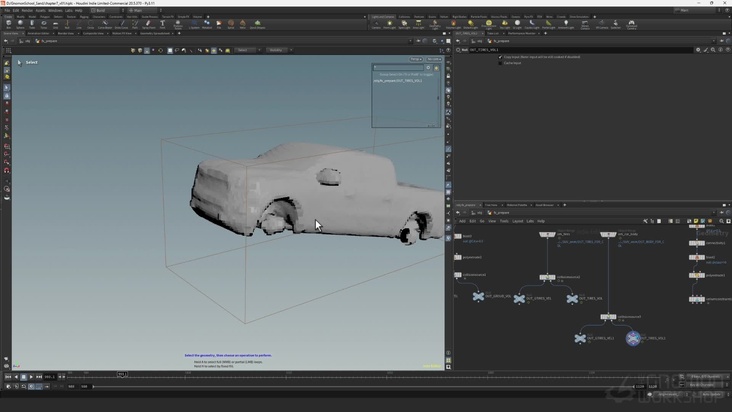Switch to the Tree View tab
Screen dimensions: 732x412
click(491, 205)
